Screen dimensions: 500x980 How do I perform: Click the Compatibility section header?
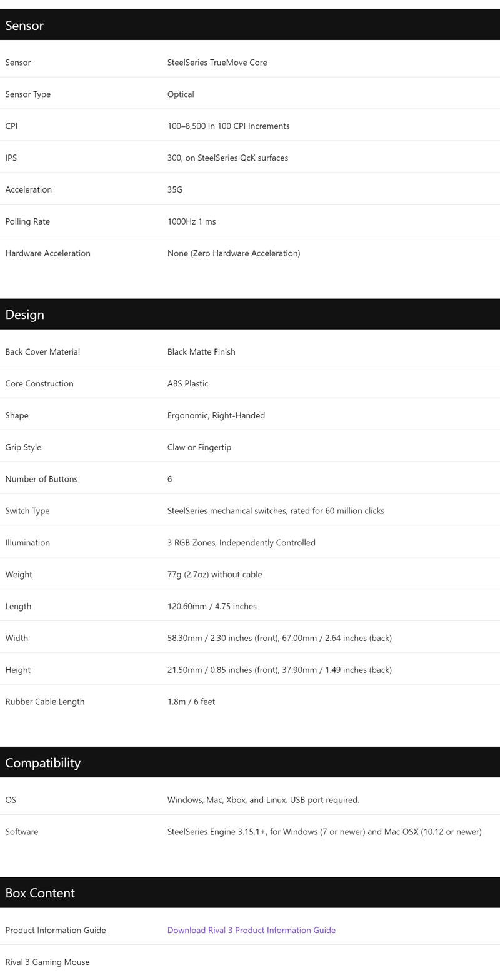point(250,762)
